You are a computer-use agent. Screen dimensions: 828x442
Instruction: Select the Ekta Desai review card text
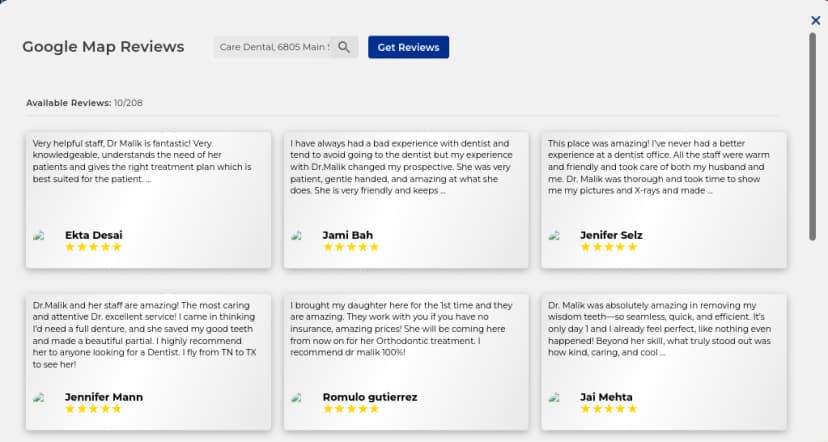(148, 161)
